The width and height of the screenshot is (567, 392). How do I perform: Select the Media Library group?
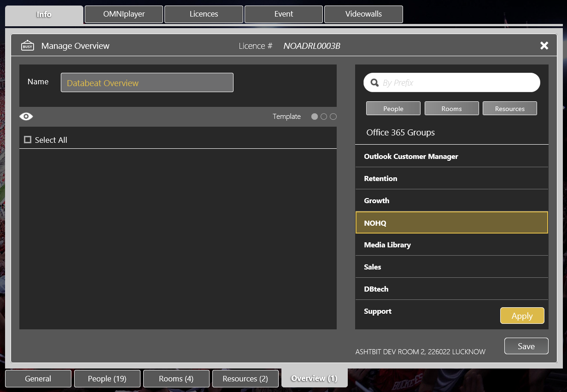[x=452, y=245]
